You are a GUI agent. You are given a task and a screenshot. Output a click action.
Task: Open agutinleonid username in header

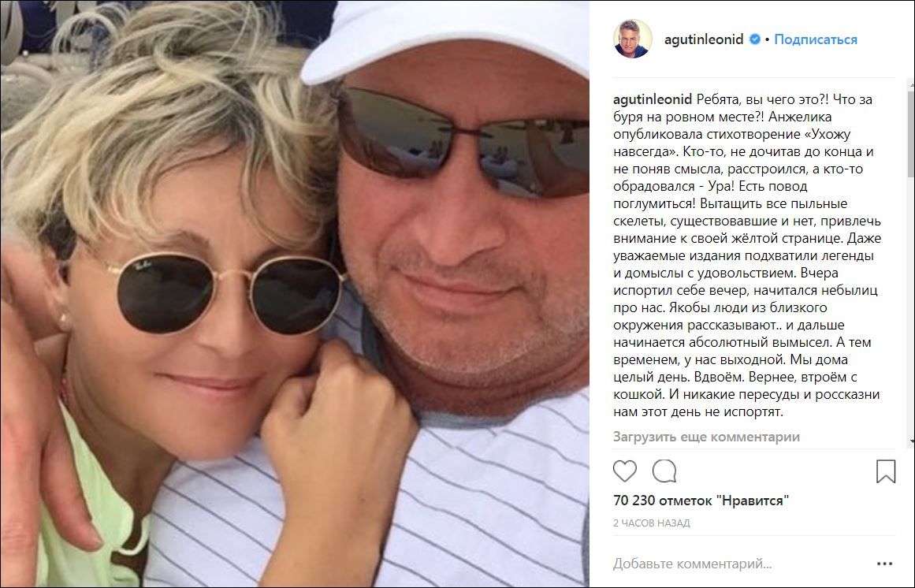click(x=704, y=39)
